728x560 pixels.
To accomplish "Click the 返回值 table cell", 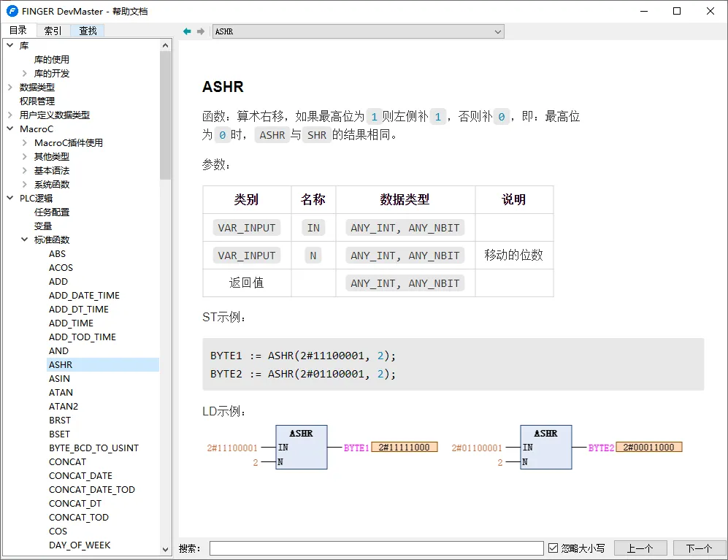I will pyautogui.click(x=246, y=283).
